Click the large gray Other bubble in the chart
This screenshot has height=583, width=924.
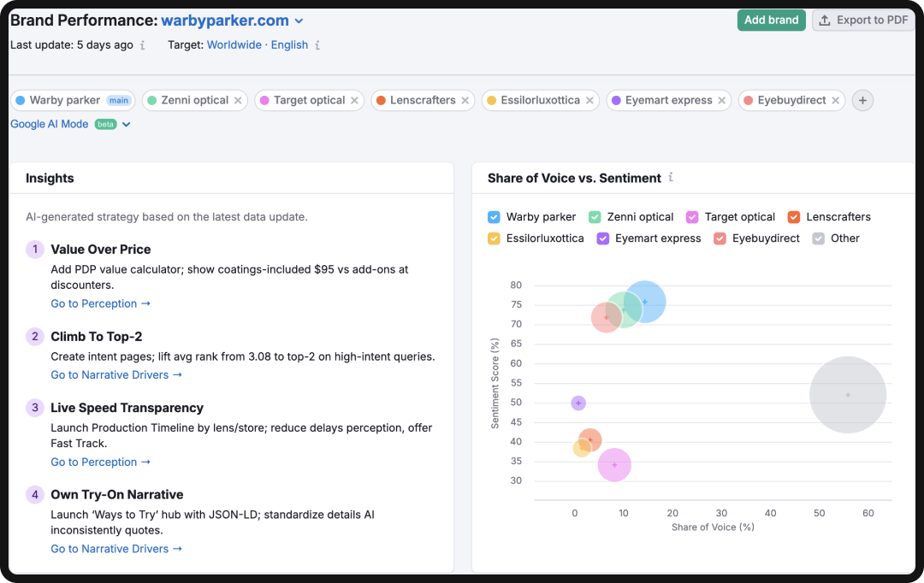(847, 395)
